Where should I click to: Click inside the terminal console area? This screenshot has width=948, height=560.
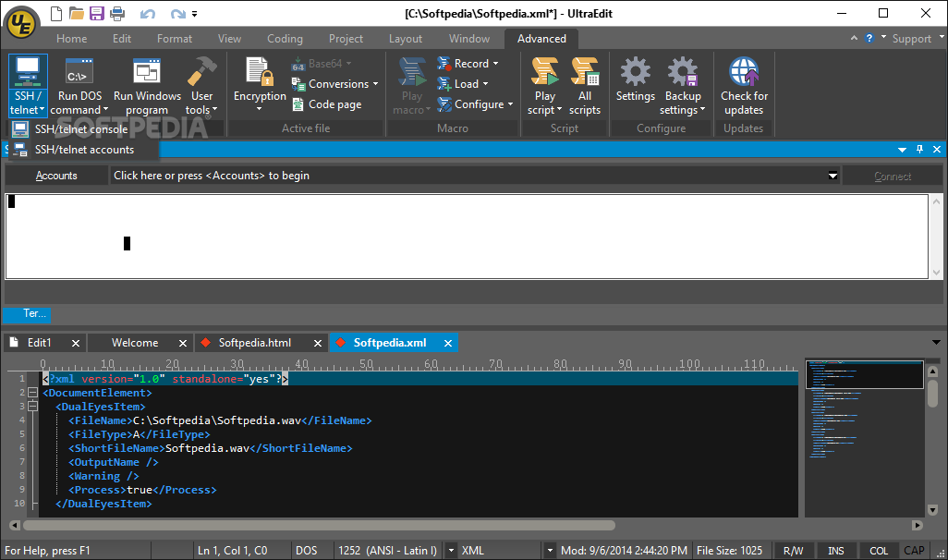(x=467, y=237)
